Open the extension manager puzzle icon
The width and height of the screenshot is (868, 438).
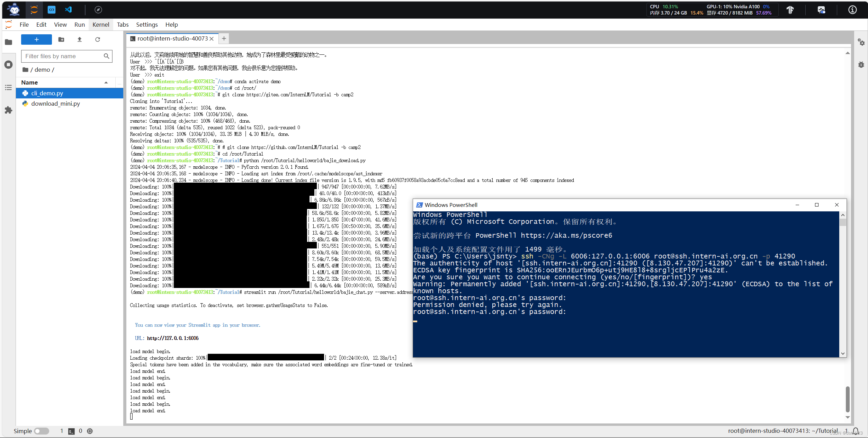(x=9, y=110)
